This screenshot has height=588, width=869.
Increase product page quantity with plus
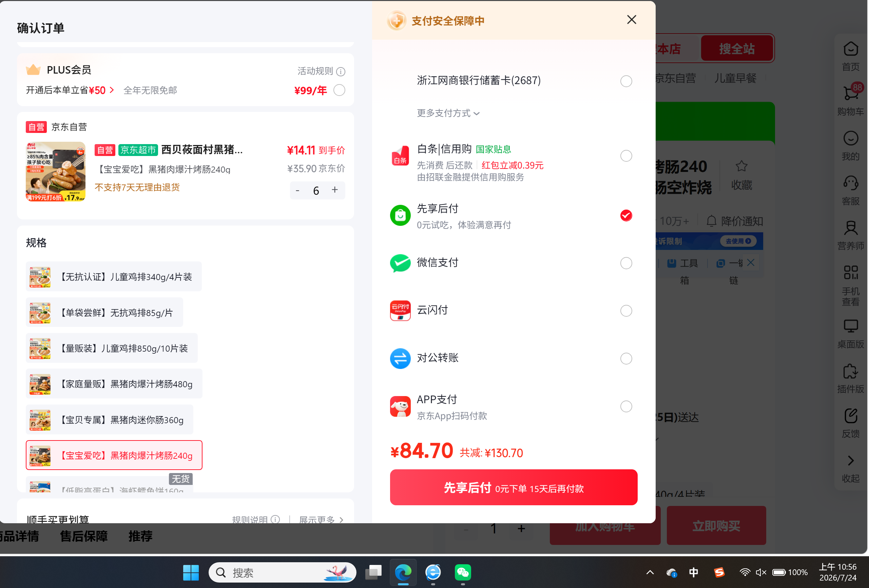tap(521, 529)
